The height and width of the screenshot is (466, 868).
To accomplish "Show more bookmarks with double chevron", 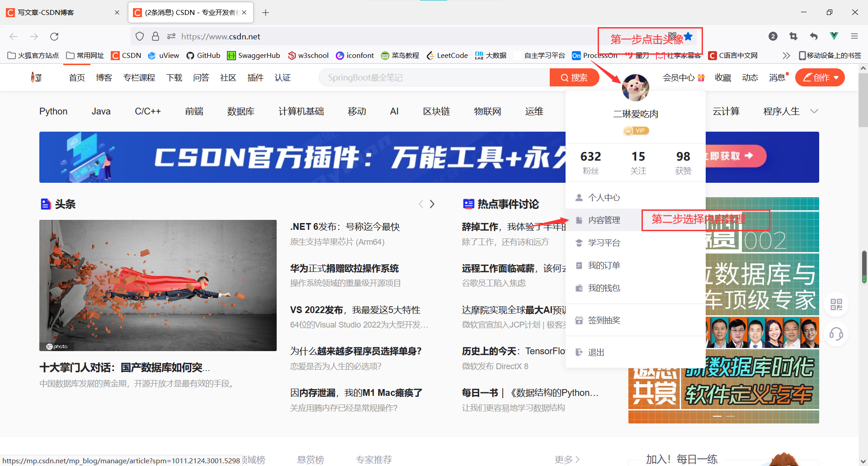I will pyautogui.click(x=786, y=55).
